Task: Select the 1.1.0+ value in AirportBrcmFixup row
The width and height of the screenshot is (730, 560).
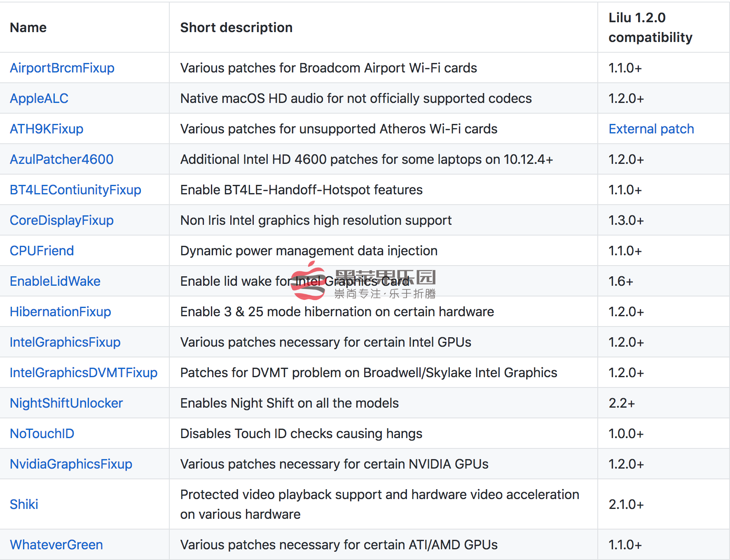Action: coord(625,68)
